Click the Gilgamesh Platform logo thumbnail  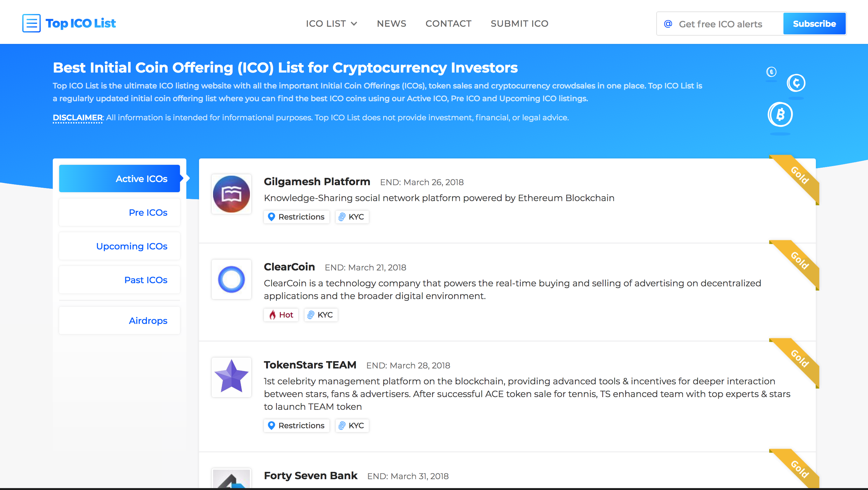click(231, 194)
